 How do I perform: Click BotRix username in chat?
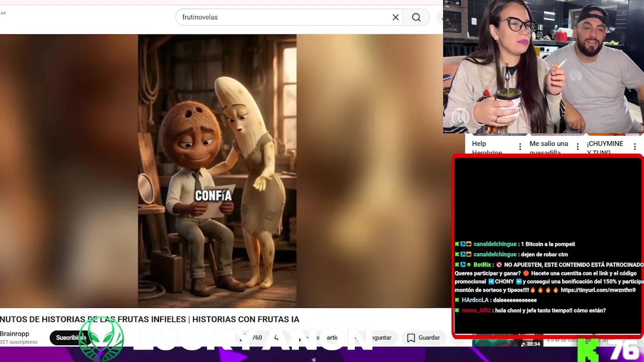coord(482,264)
